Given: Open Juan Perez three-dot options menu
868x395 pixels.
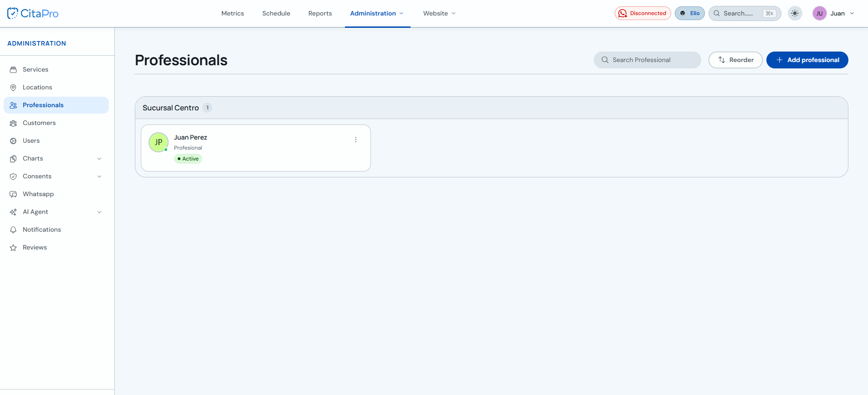Looking at the screenshot, I should click(356, 140).
